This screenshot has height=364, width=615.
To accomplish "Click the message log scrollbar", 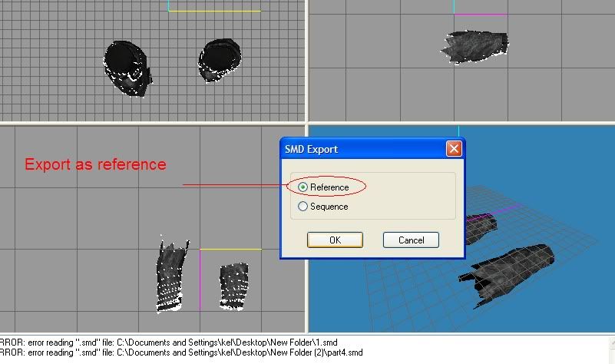I will (611, 349).
